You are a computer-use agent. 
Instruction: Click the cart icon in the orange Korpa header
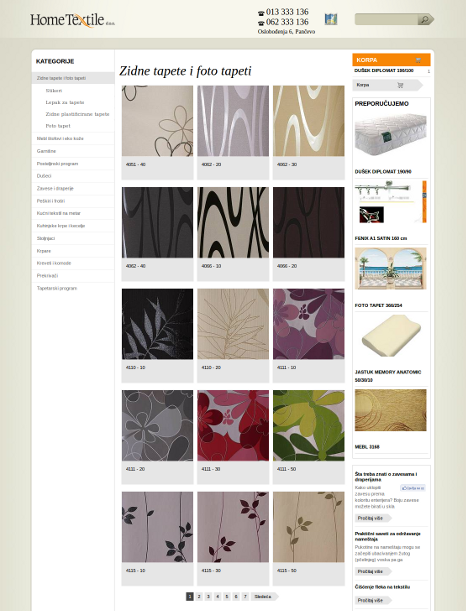(x=418, y=60)
